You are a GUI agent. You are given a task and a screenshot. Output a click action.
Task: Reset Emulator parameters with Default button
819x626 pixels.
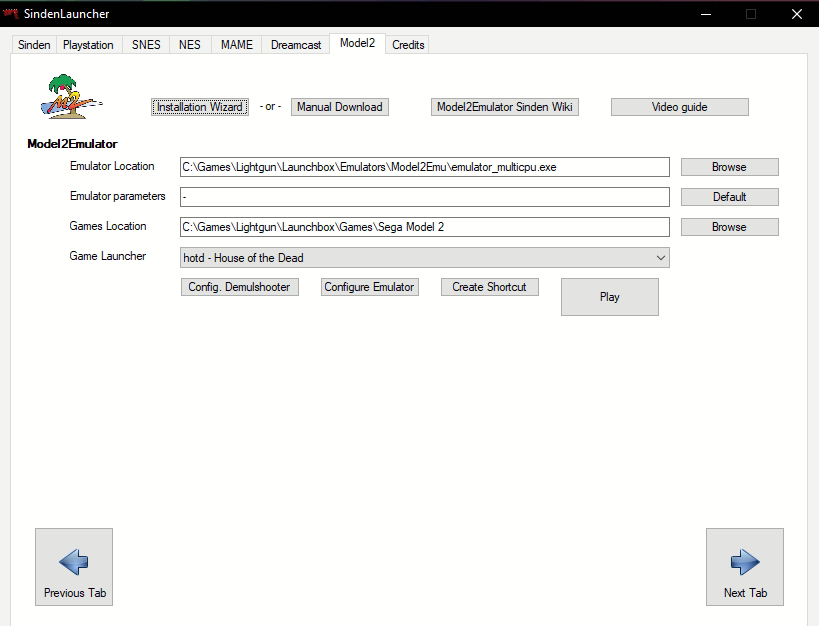pos(730,197)
